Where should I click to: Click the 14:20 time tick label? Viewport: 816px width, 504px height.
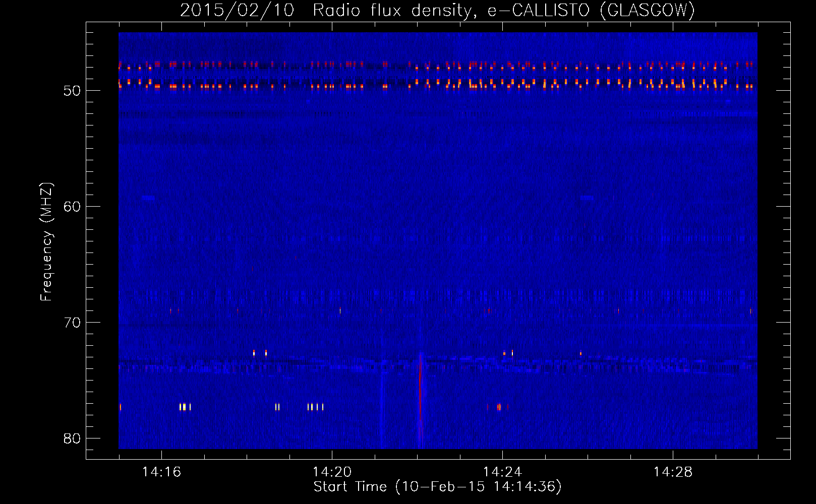(x=332, y=472)
